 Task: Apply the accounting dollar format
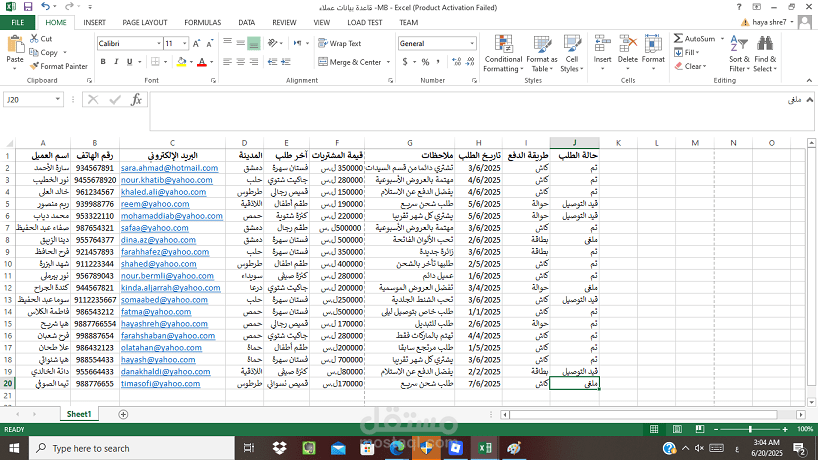point(405,62)
